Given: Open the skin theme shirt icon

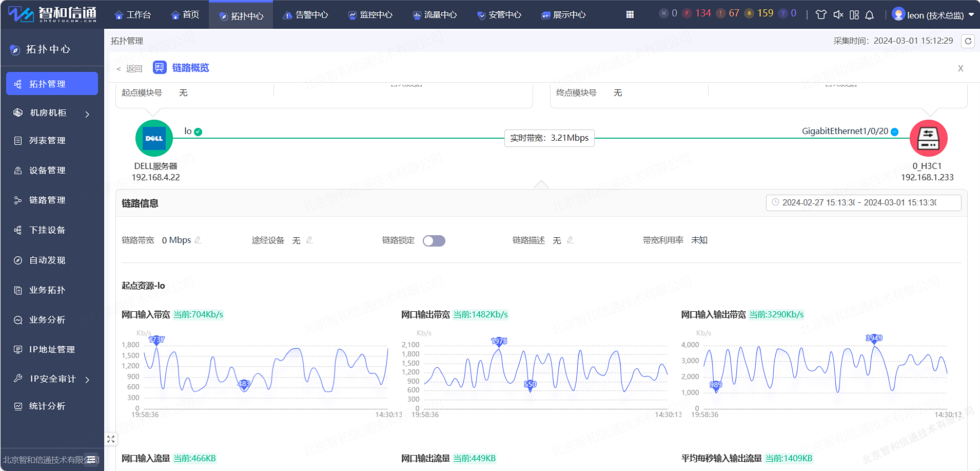Looking at the screenshot, I should pyautogui.click(x=821, y=15).
